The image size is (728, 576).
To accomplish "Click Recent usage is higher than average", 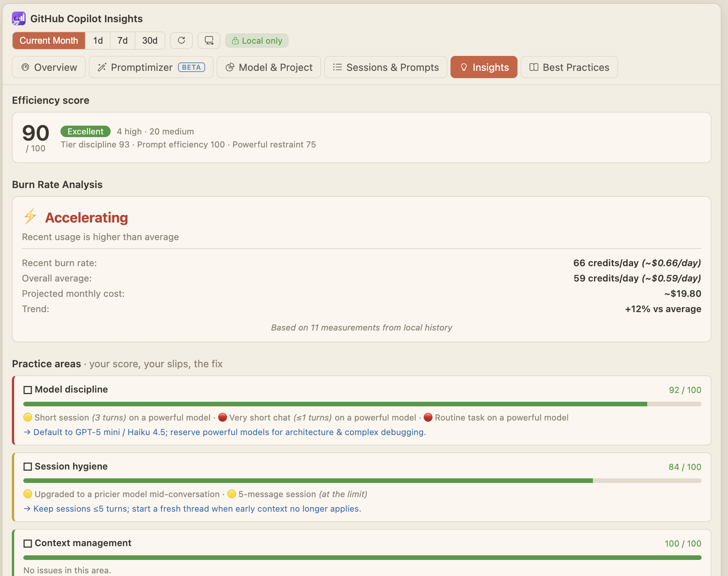I will pyautogui.click(x=100, y=237).
